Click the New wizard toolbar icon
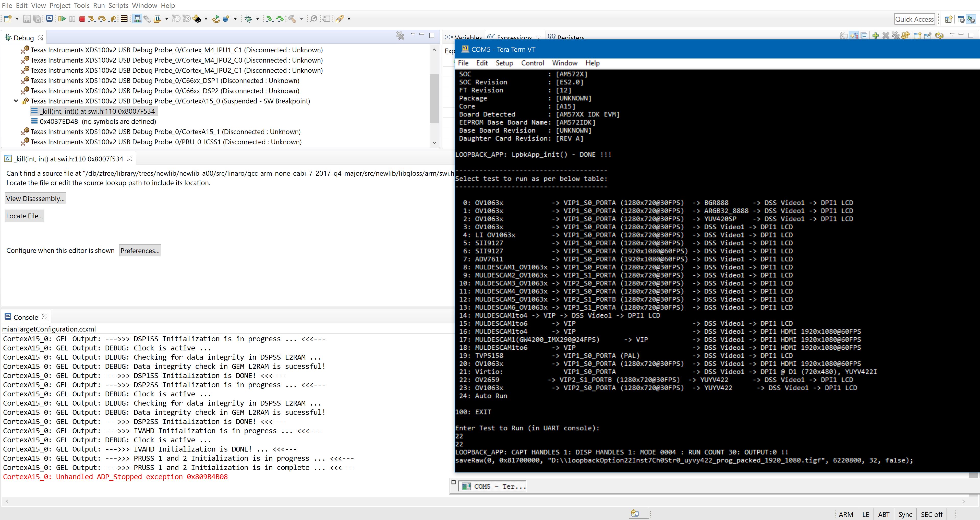 8,19
